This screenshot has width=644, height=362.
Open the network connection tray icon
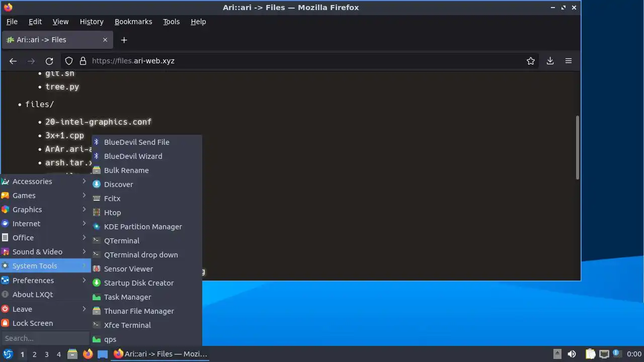[x=604, y=354]
